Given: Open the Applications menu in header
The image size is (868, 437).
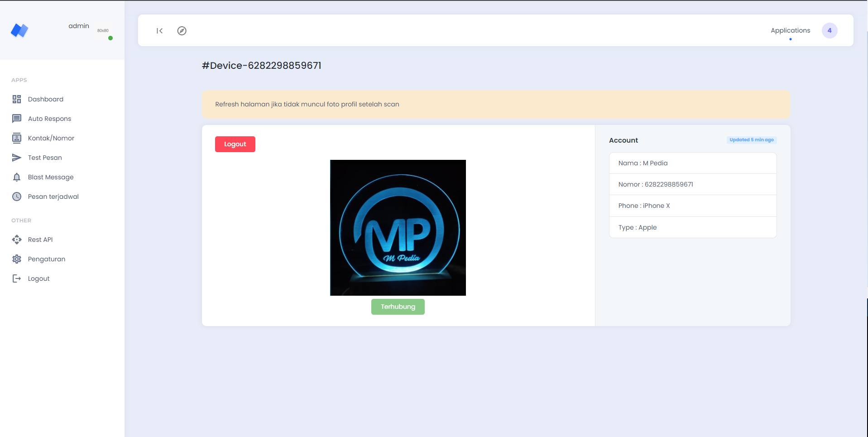Looking at the screenshot, I should [x=790, y=30].
